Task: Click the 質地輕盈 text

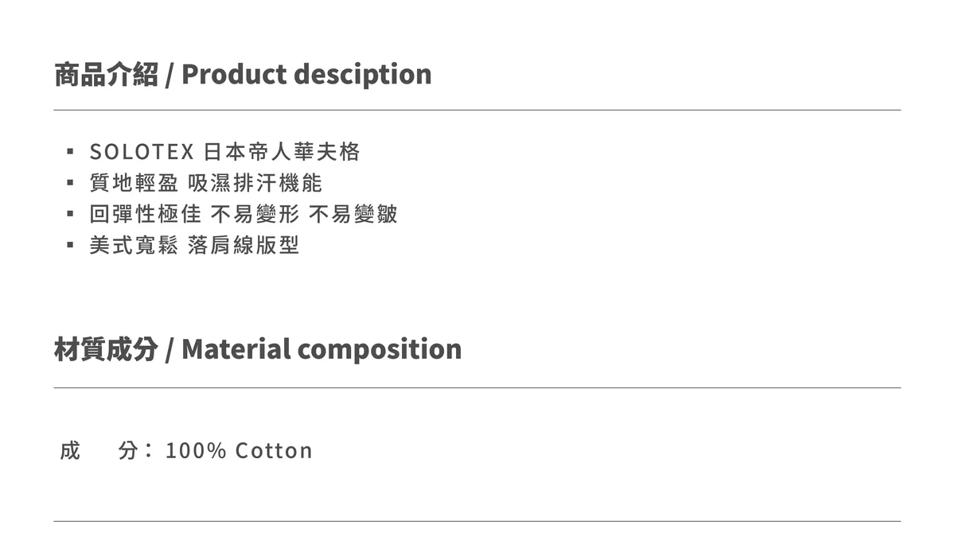Action: tap(134, 183)
